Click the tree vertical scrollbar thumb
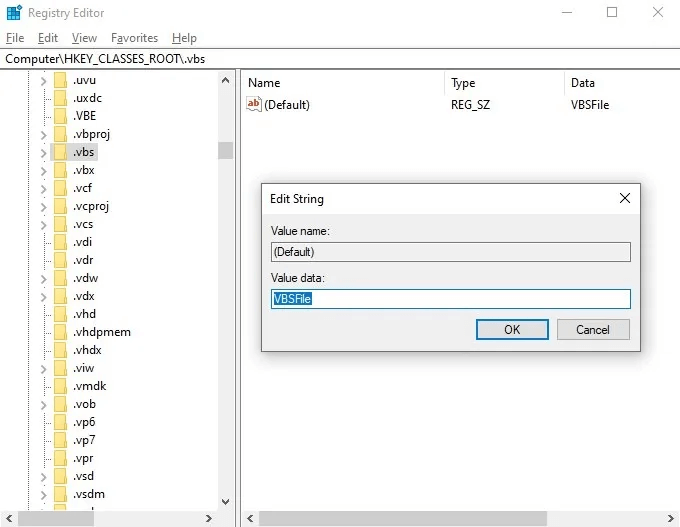The width and height of the screenshot is (680, 527). 226,151
